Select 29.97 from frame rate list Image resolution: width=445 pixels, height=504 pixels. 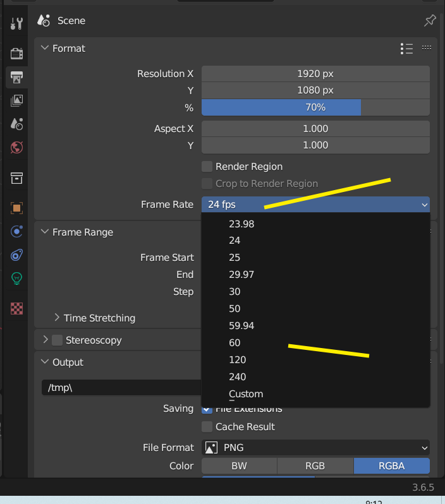[241, 275]
